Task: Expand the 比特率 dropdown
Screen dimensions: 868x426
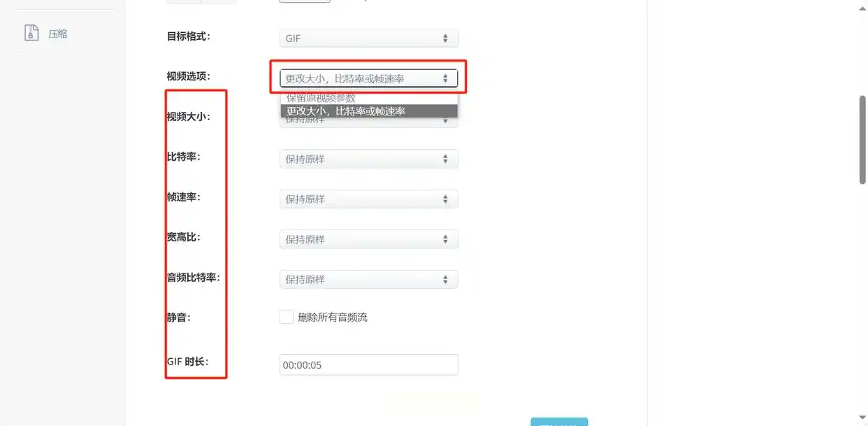Action: coord(368,159)
